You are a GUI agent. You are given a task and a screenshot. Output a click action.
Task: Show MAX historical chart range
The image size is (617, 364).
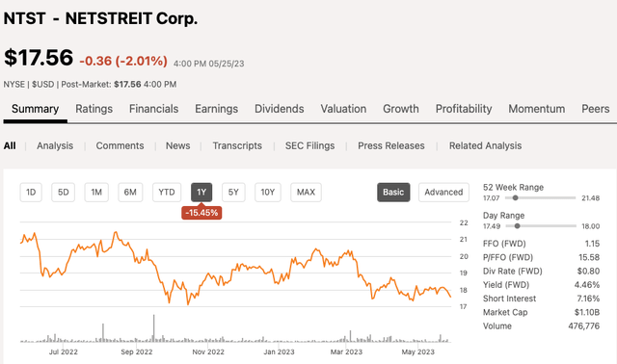(306, 193)
